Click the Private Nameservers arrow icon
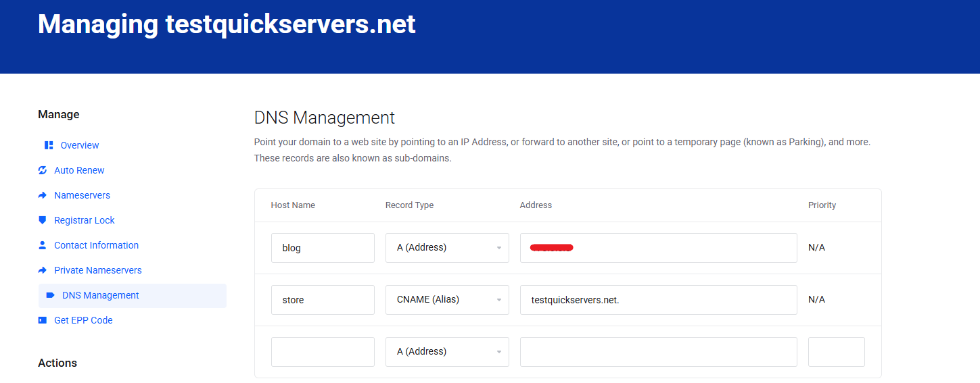 point(43,270)
